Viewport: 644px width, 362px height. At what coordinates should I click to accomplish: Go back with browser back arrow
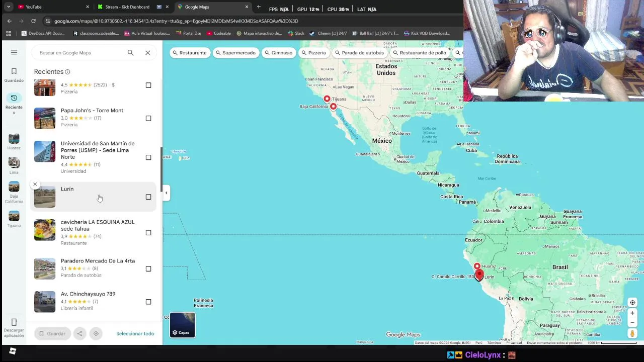tap(9, 21)
